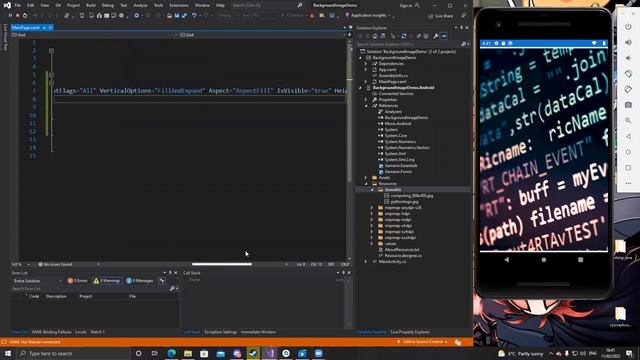Select the Mono.Android reference

tap(398, 124)
